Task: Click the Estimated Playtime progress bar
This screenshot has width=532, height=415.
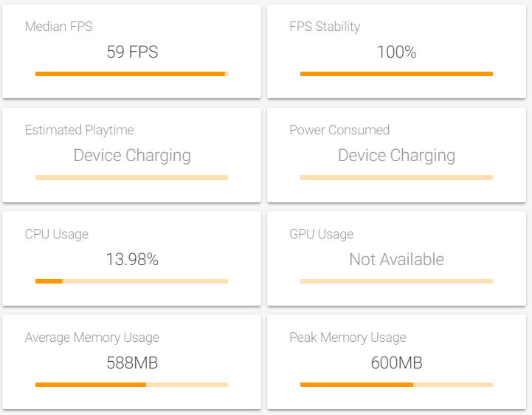Action: pyautogui.click(x=131, y=178)
